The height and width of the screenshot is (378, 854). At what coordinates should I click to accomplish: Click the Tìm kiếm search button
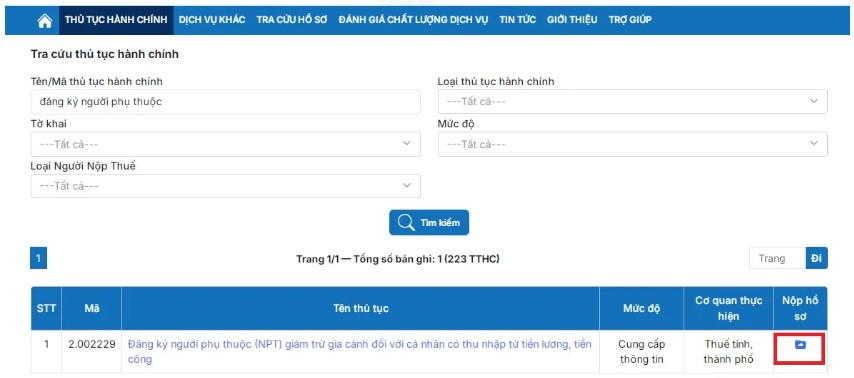[x=429, y=222]
